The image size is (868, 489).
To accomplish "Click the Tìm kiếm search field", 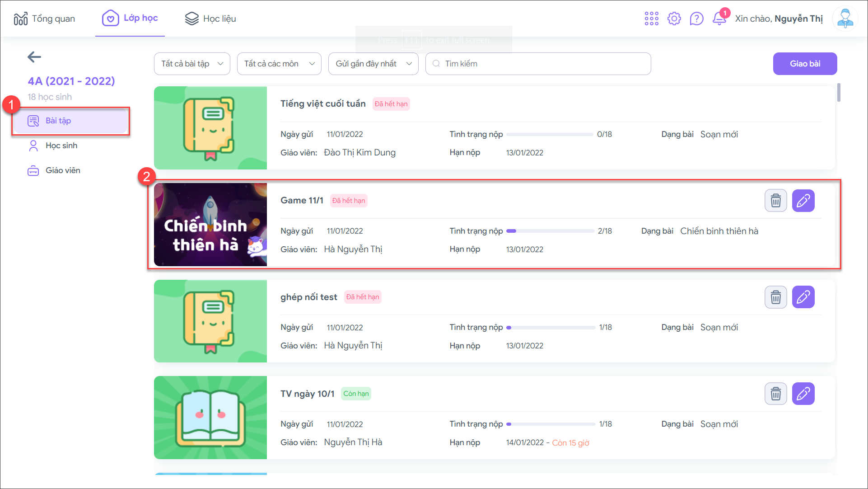I will pyautogui.click(x=537, y=64).
